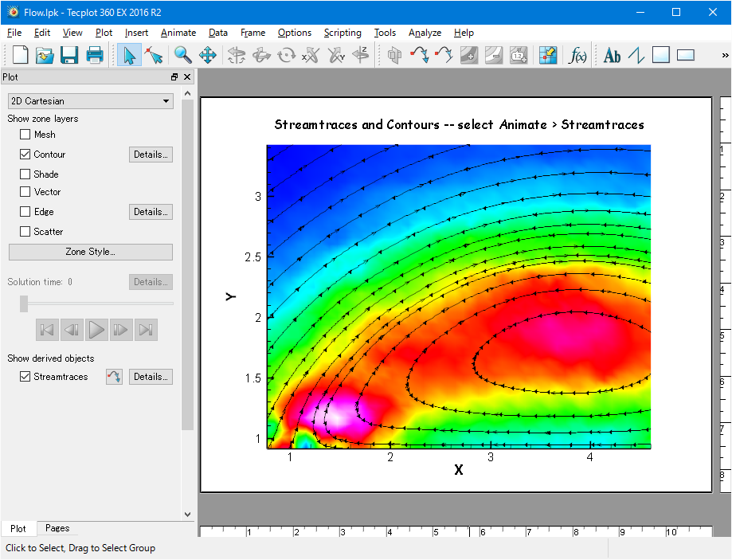Click the probe tool icon
The height and width of the screenshot is (560, 732).
tap(547, 55)
